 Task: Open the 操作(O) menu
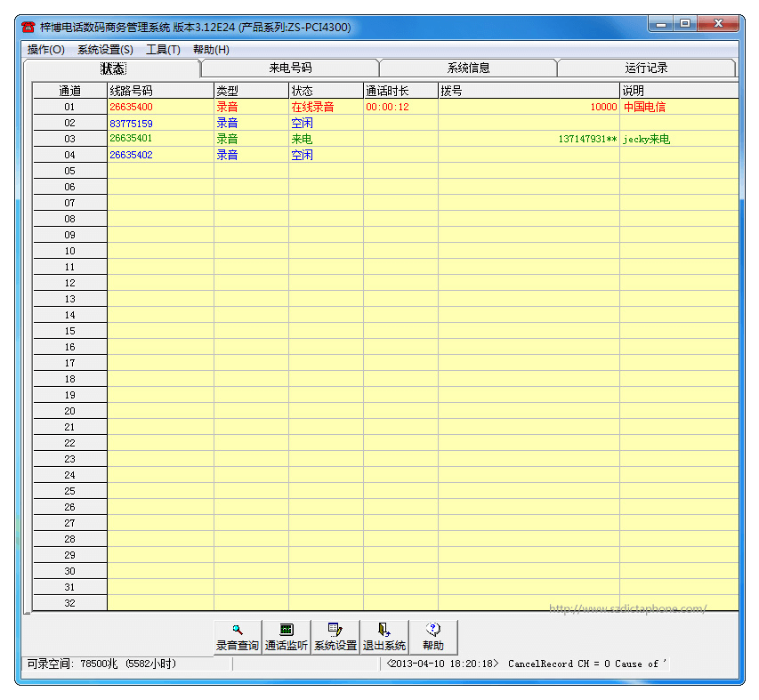pyautogui.click(x=46, y=50)
